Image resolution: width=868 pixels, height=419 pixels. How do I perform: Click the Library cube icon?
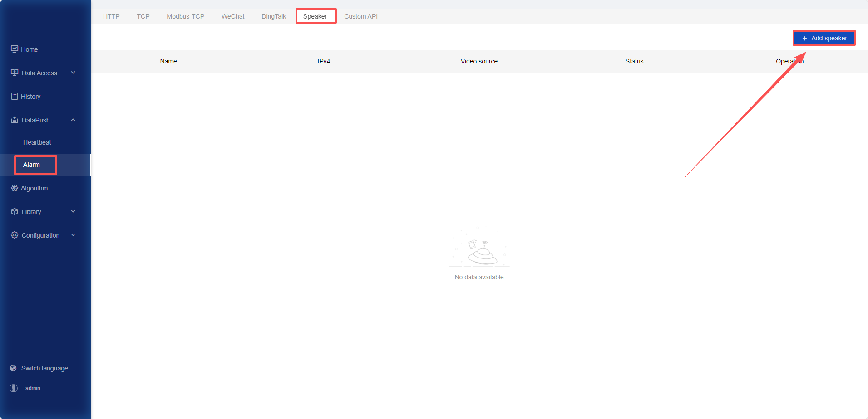[15, 211]
